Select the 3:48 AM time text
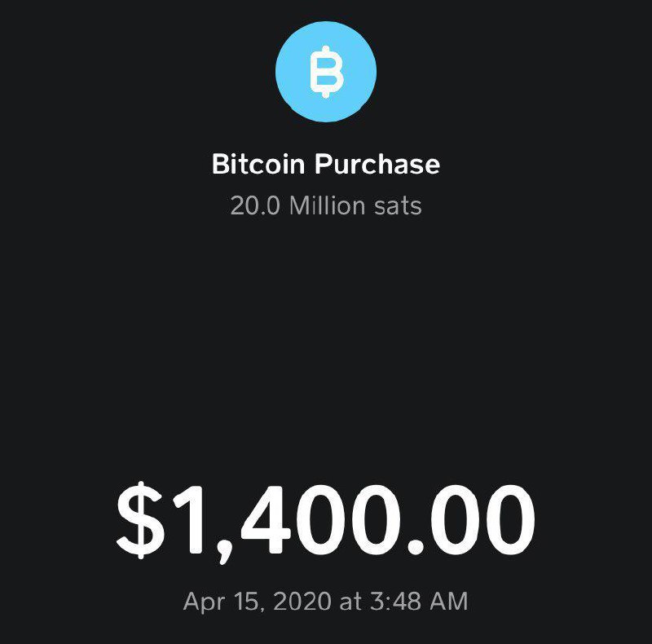This screenshot has width=652, height=644. (x=419, y=602)
